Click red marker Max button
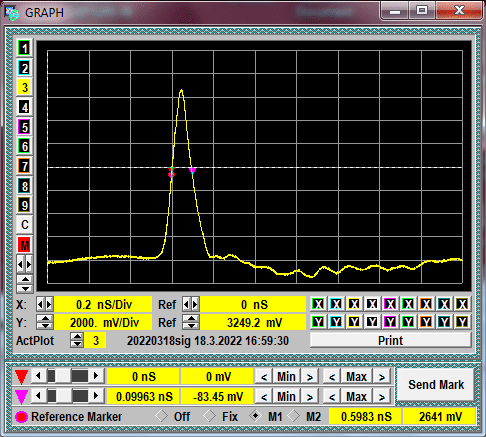The image size is (486, 437). [356, 377]
